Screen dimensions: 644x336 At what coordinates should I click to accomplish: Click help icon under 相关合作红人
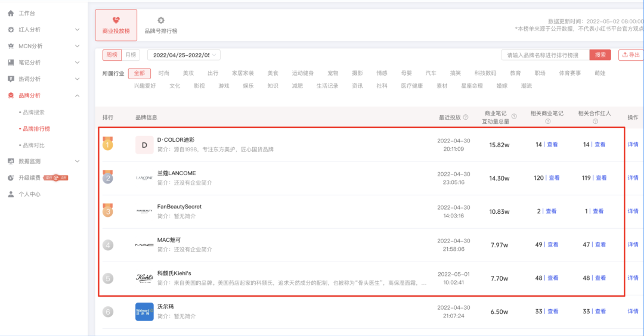click(x=595, y=122)
